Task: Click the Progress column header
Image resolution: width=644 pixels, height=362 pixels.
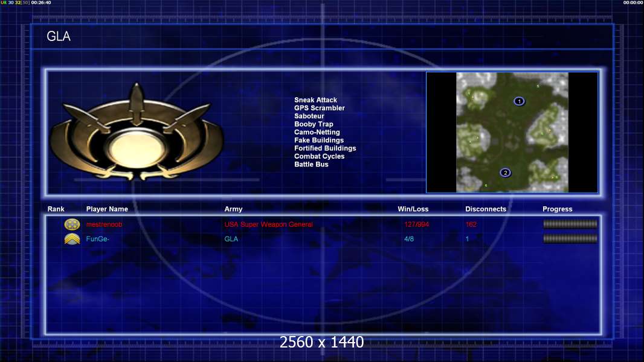Action: point(558,209)
